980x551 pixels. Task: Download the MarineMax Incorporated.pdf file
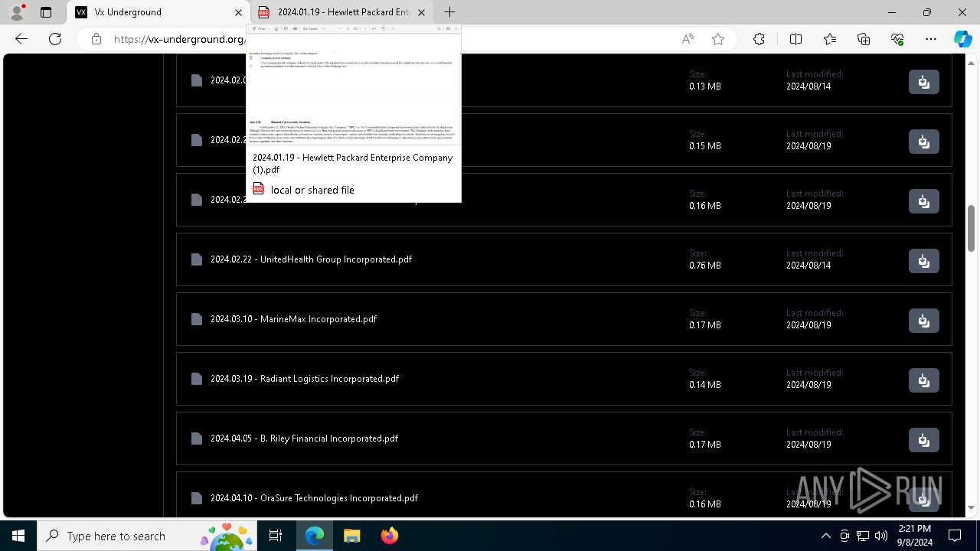coord(923,321)
